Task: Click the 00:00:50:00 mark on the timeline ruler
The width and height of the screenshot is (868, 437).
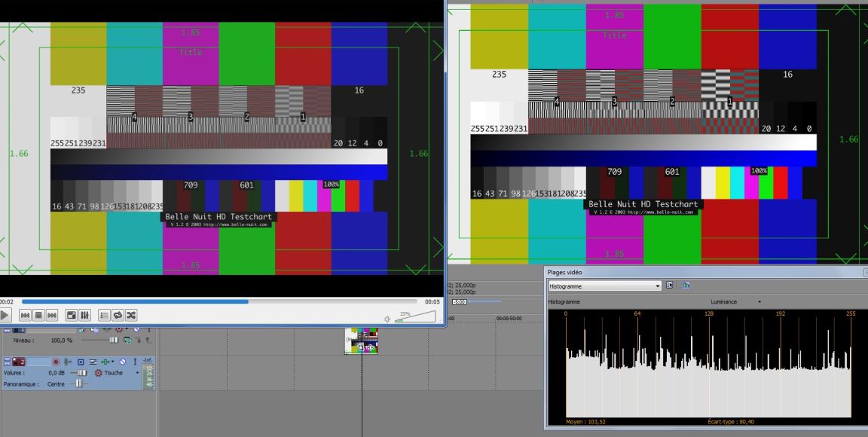Action: pyautogui.click(x=509, y=319)
